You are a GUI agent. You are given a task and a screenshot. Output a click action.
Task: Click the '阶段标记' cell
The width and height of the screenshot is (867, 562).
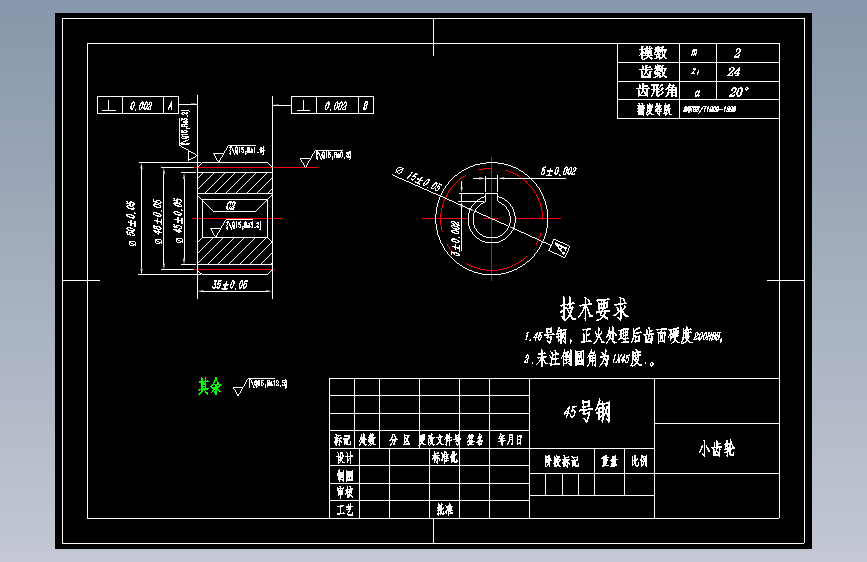(x=561, y=461)
